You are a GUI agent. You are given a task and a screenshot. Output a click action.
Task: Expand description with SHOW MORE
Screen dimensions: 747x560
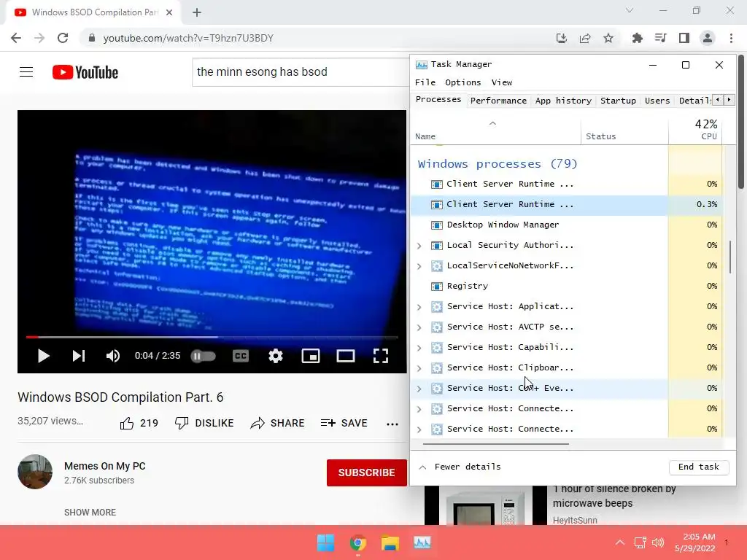[x=90, y=513]
